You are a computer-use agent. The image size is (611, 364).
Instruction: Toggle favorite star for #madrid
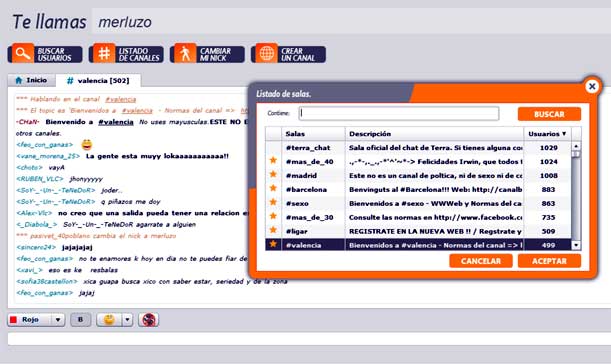click(273, 174)
